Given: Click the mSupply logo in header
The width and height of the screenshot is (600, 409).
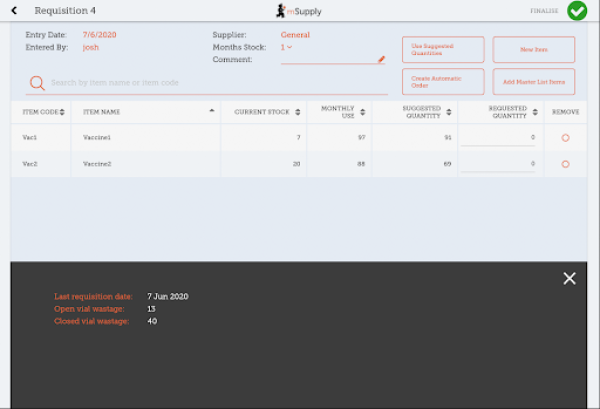Looking at the screenshot, I should [299, 11].
